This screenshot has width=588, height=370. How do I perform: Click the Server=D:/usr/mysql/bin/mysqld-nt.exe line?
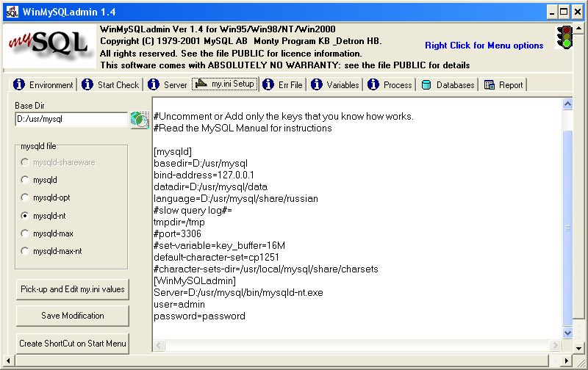click(x=238, y=293)
